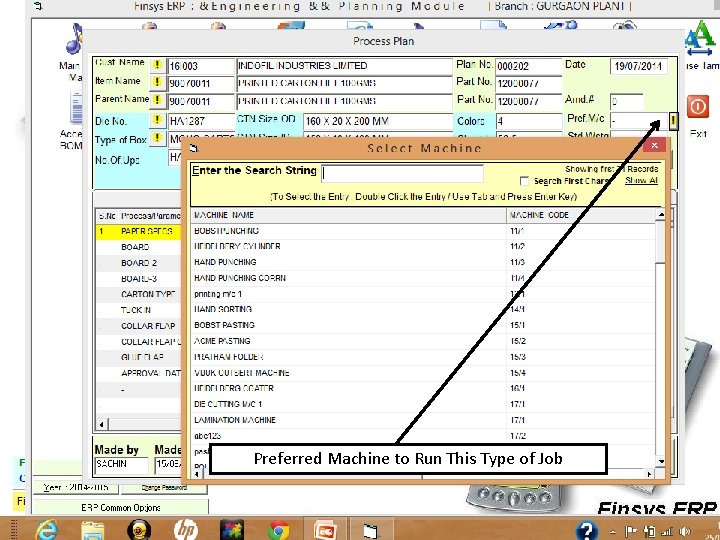
Task: Select the TUCK IN process row
Action: [x=139, y=310]
